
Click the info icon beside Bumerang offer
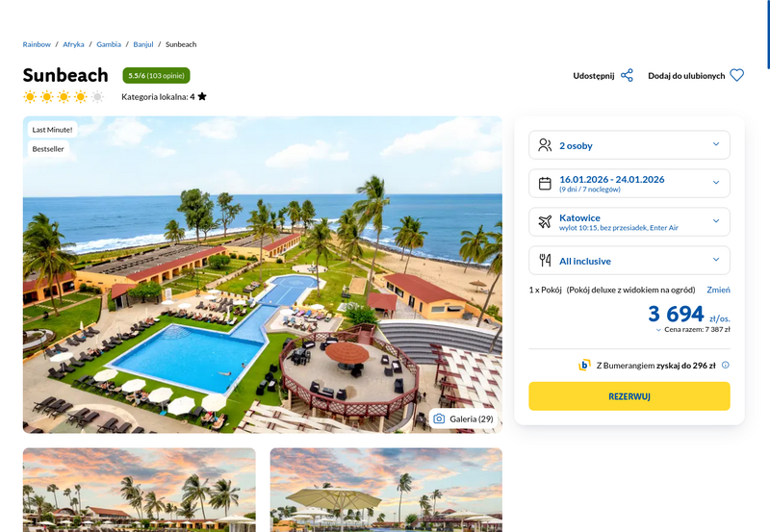pyautogui.click(x=726, y=366)
